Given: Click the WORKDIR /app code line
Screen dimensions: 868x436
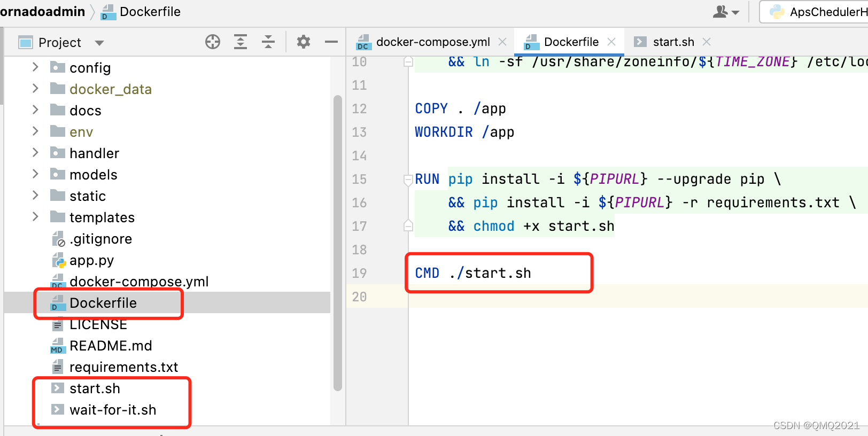Looking at the screenshot, I should (x=464, y=132).
